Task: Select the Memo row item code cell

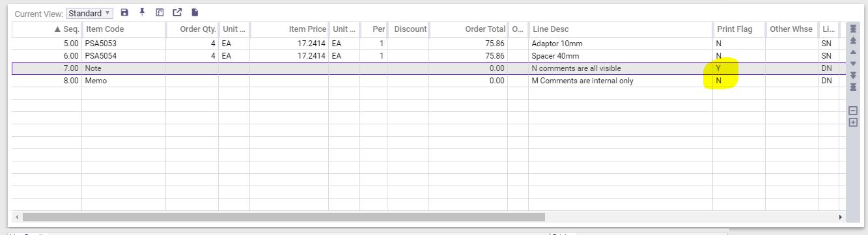Action: pyautogui.click(x=124, y=81)
